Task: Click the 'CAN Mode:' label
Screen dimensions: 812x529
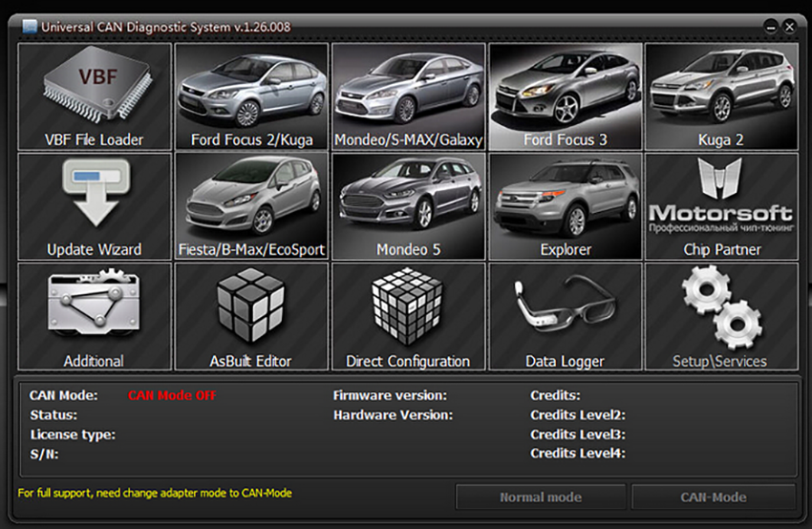Action: [64, 395]
